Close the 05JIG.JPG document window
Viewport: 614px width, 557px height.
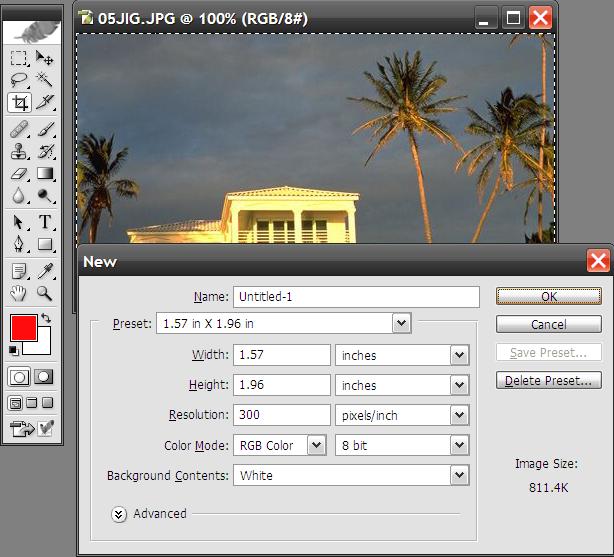point(540,18)
